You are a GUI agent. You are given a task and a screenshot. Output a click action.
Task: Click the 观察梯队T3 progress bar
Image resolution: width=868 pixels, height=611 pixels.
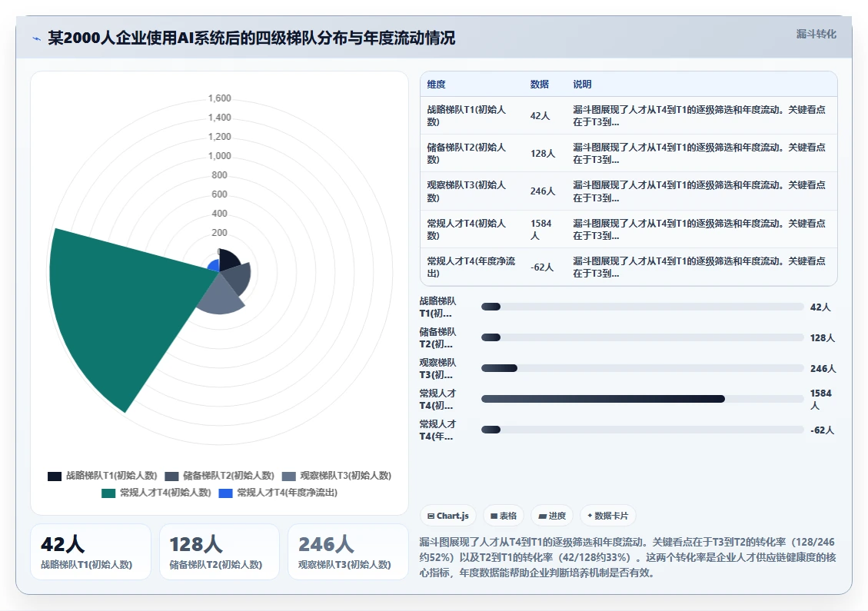(642, 368)
